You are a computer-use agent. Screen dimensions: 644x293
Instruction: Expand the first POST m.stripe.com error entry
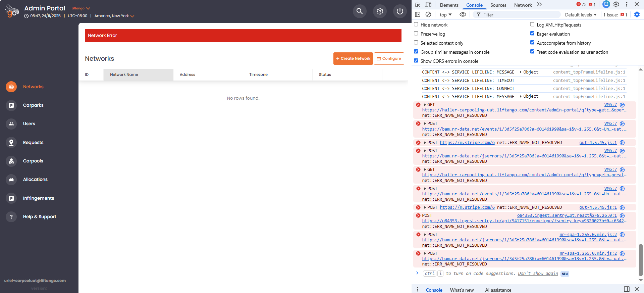425,143
